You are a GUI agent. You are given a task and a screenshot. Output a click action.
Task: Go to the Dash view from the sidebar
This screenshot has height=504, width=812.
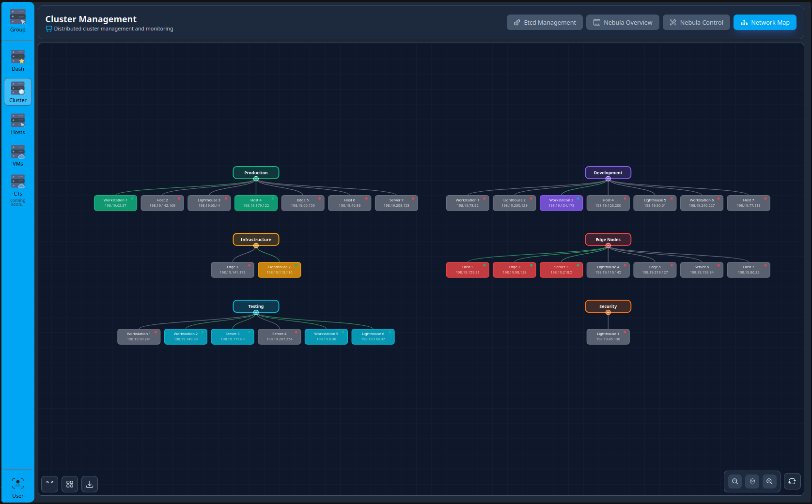click(x=17, y=60)
